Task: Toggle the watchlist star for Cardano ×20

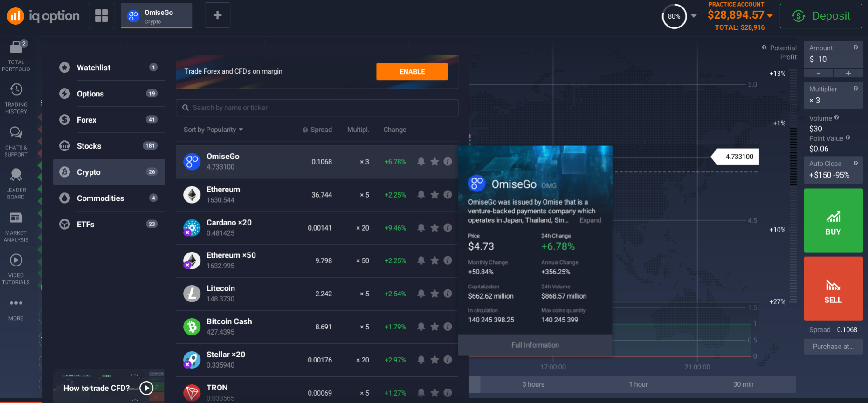Action: coord(434,228)
